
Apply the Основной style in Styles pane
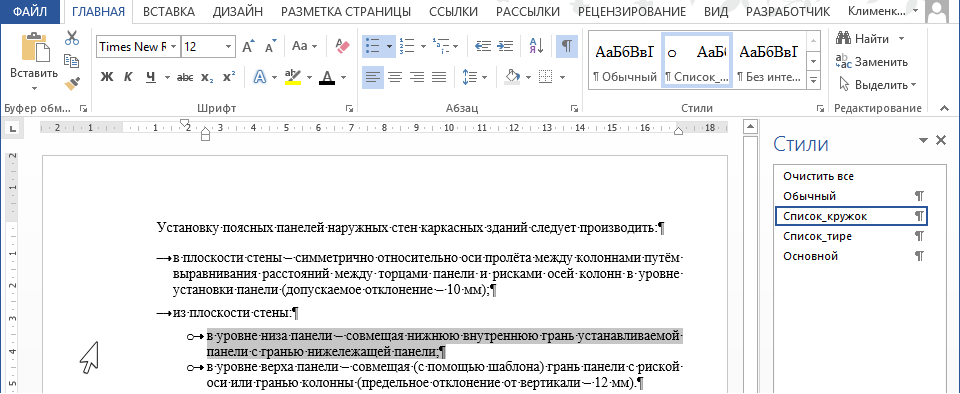[x=851, y=256]
